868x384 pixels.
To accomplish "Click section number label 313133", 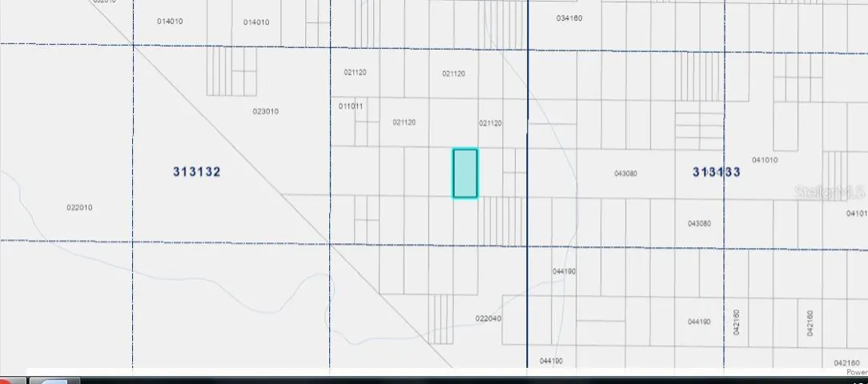I will pyautogui.click(x=717, y=172).
